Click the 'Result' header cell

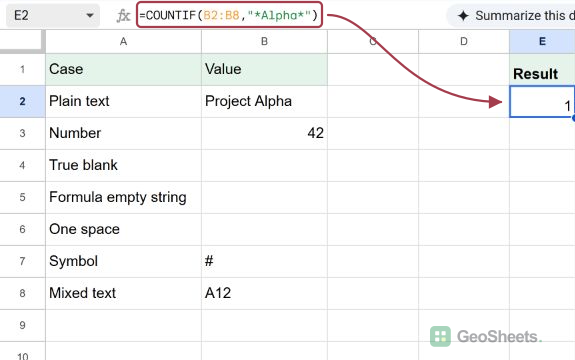pyautogui.click(x=542, y=69)
